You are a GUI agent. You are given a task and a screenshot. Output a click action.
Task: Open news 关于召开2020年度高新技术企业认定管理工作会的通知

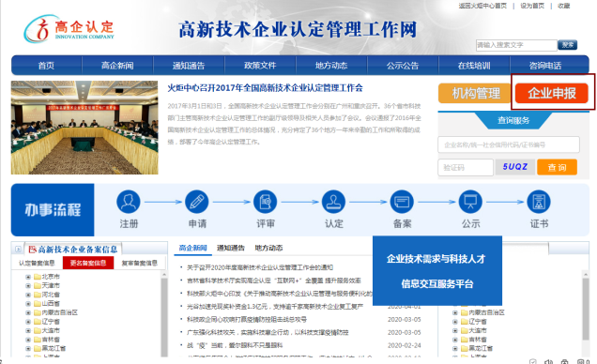(x=260, y=267)
